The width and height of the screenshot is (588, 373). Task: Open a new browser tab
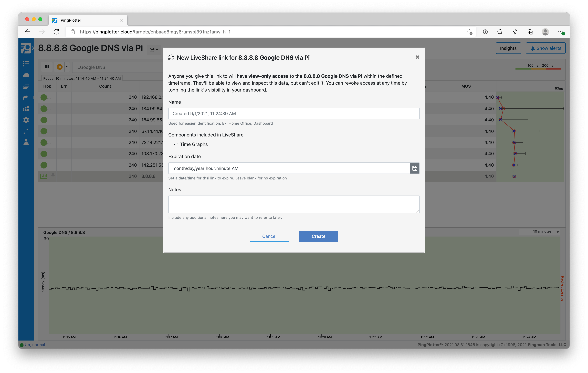point(133,20)
